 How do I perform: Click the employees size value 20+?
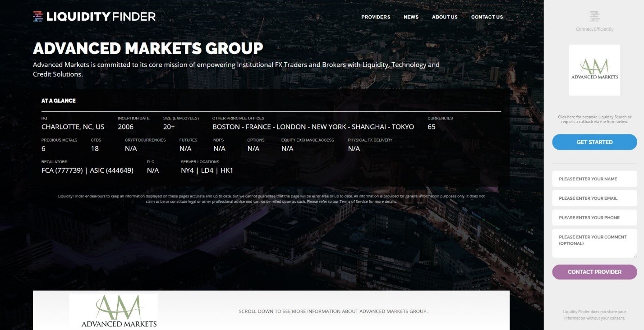tap(169, 127)
